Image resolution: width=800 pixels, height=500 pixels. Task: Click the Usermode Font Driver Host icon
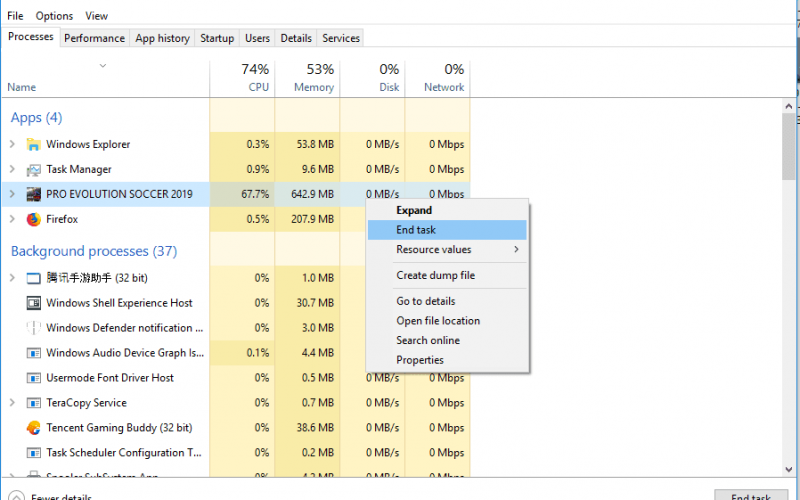(x=33, y=378)
